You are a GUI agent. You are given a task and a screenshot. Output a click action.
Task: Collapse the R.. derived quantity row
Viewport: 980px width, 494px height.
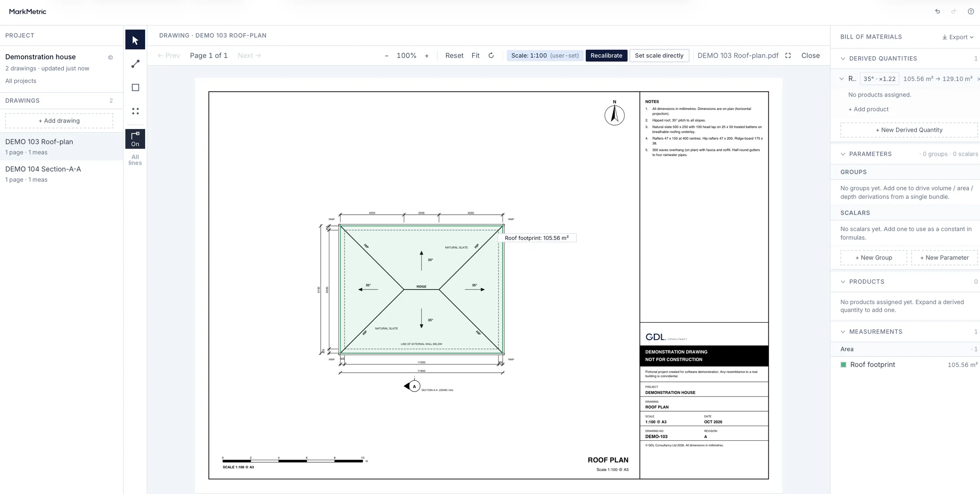point(841,79)
